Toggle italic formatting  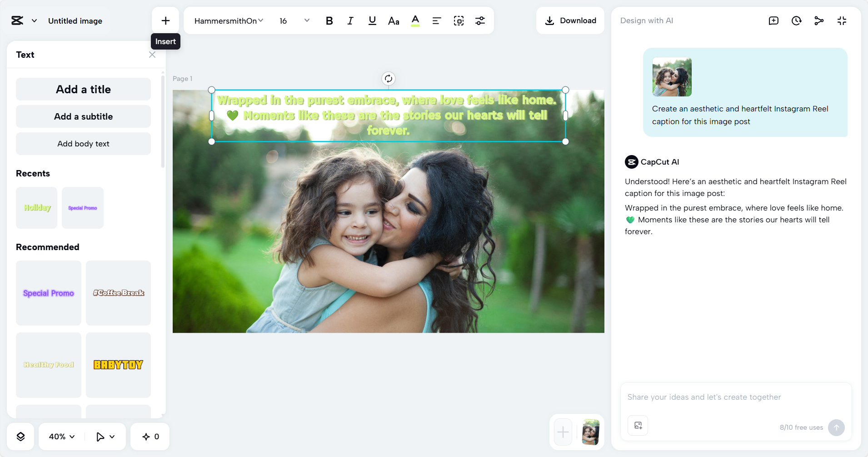[350, 21]
